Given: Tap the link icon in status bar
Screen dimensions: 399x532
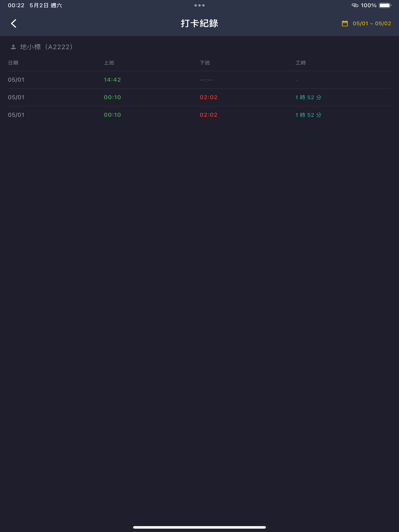Looking at the screenshot, I should (x=355, y=5).
